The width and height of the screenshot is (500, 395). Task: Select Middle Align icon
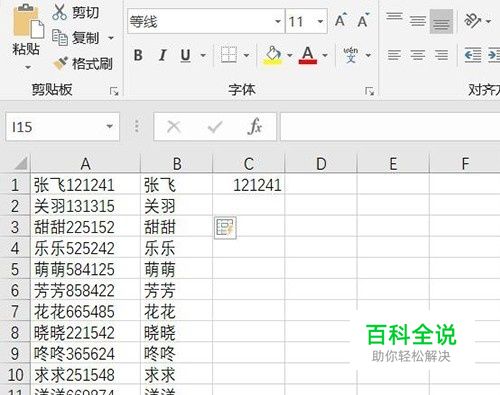pyautogui.click(x=418, y=21)
